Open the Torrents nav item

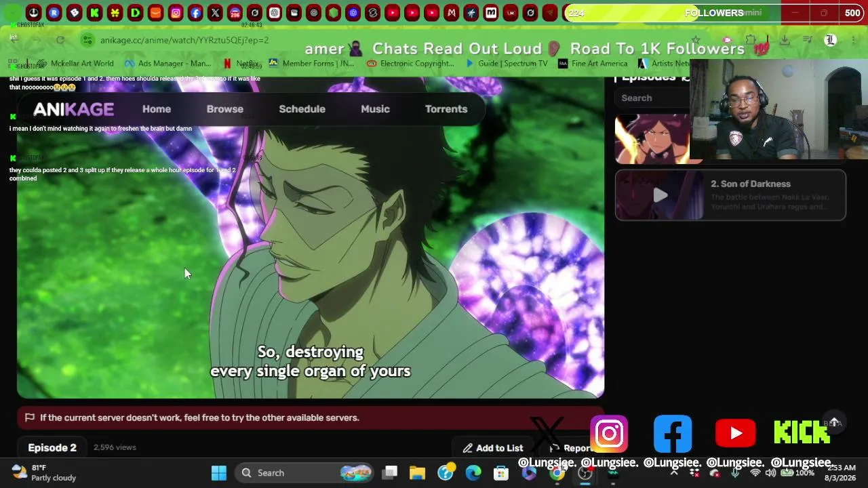coord(446,109)
